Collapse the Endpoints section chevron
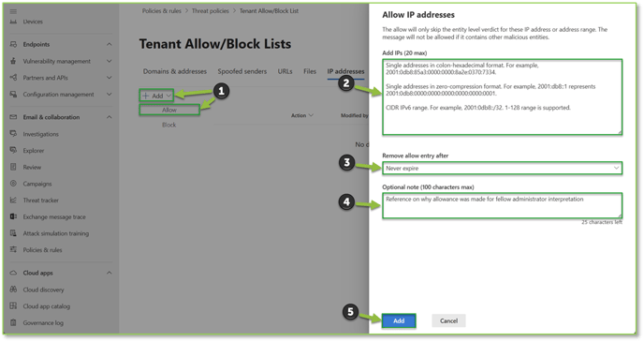 point(110,44)
